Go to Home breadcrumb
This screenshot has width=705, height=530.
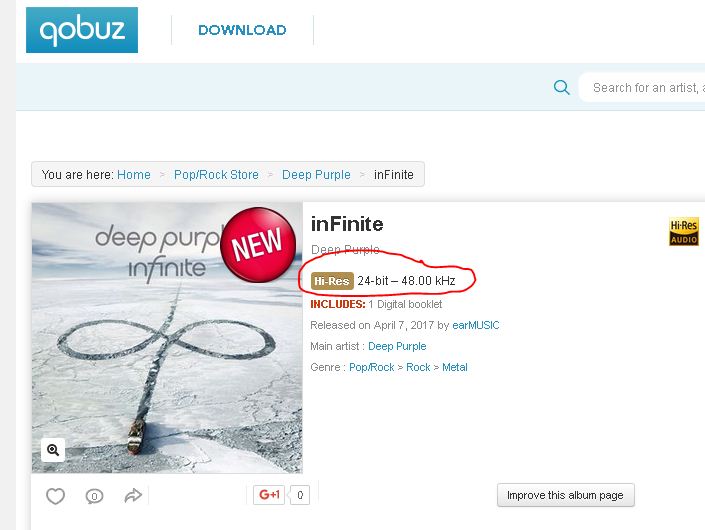[134, 174]
